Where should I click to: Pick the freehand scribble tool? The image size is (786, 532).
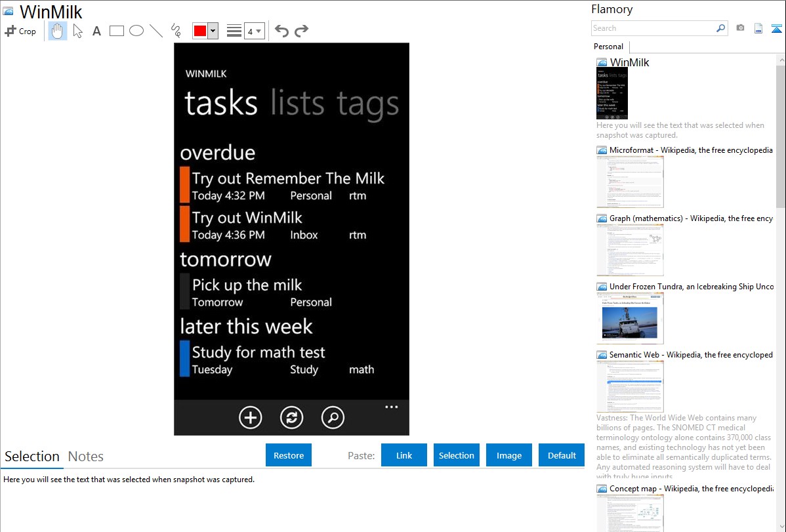(x=176, y=31)
